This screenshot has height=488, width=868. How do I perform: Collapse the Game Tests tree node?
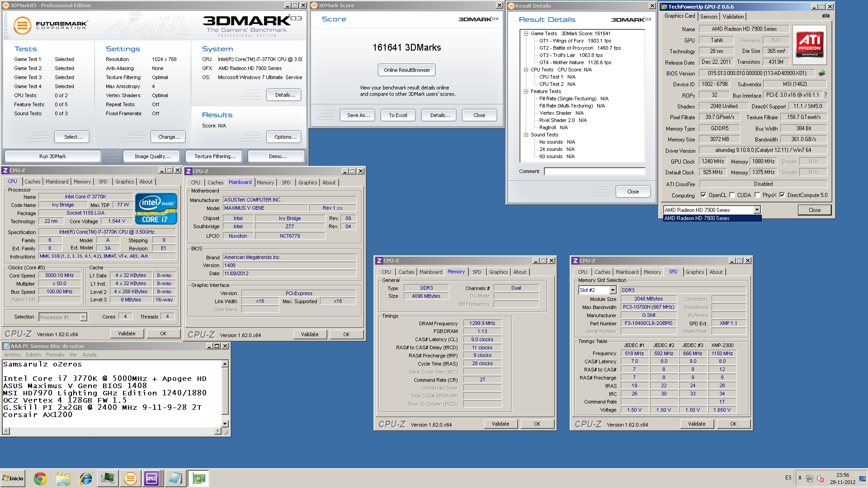tap(526, 33)
